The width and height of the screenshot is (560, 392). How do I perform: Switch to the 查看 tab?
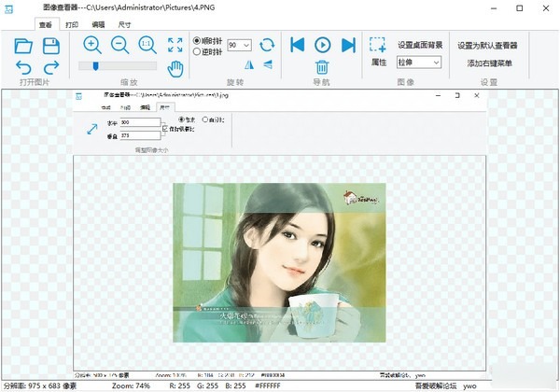tap(46, 25)
